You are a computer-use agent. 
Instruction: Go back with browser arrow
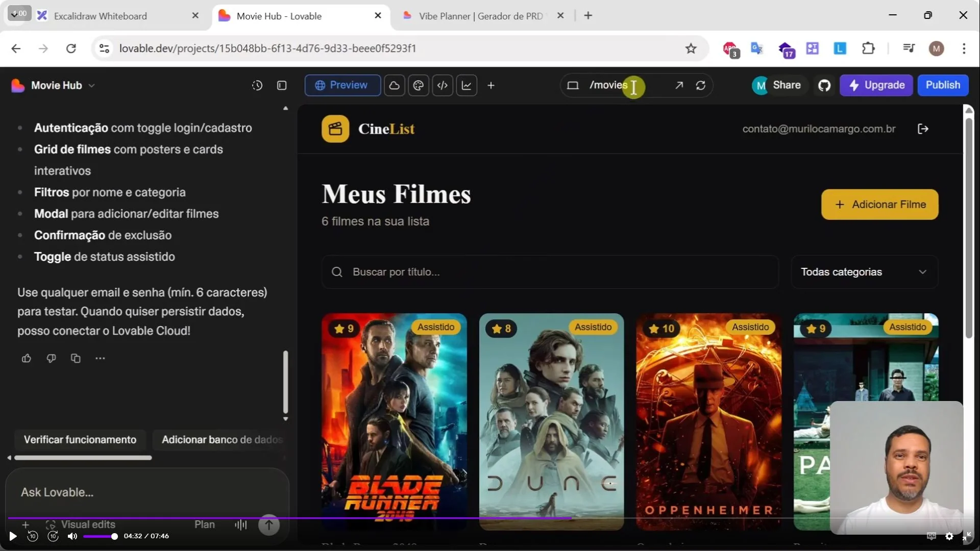coord(16,48)
